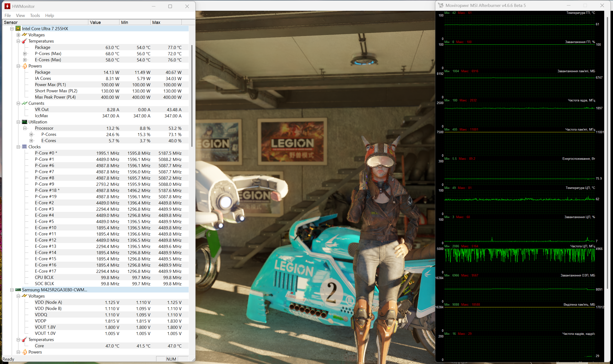Click the Clocks pulse wave icon
The image size is (613, 364).
25,147
